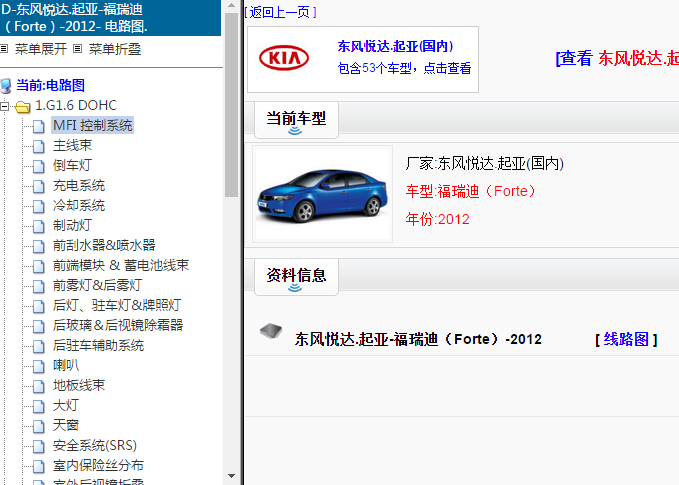Screen dimensions: 679x485
Task: Open 后灯、驻车灯&牌照灯 tree item
Action: [117, 305]
